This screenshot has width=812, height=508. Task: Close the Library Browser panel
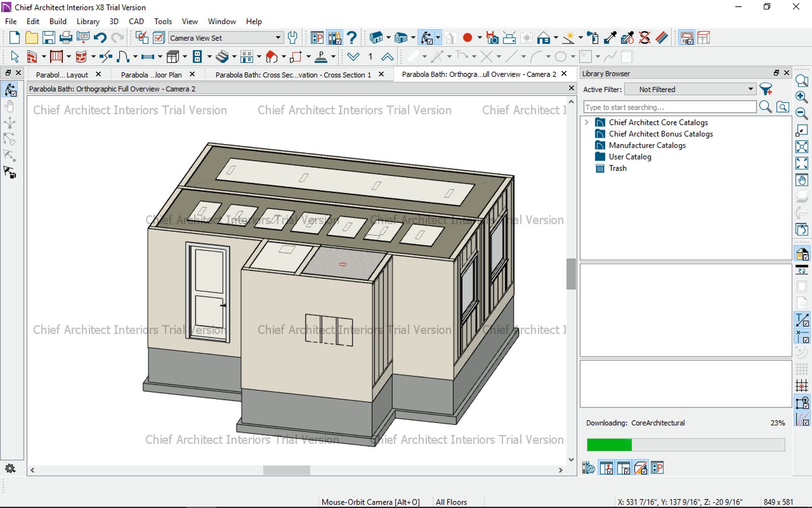(787, 73)
